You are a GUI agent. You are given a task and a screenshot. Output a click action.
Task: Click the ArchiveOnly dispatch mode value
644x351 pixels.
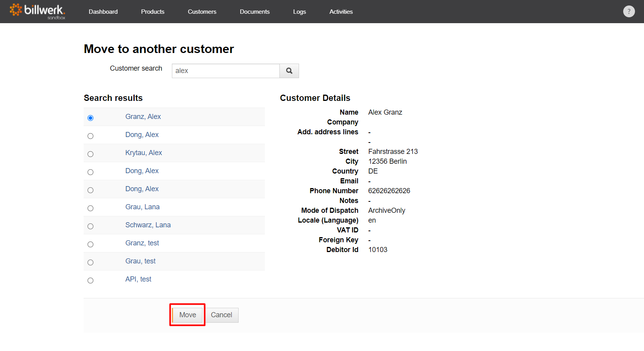[x=387, y=210]
